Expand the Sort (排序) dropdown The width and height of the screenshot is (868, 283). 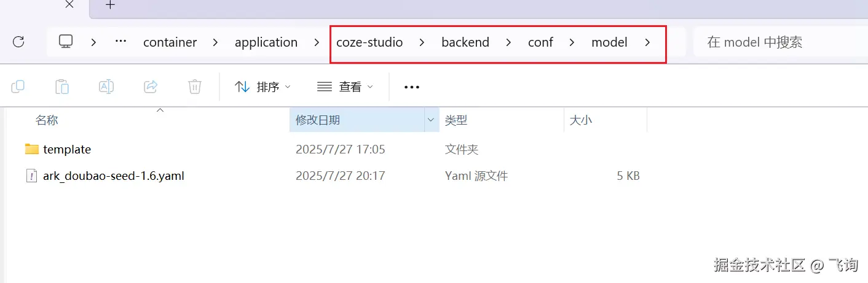coord(263,87)
